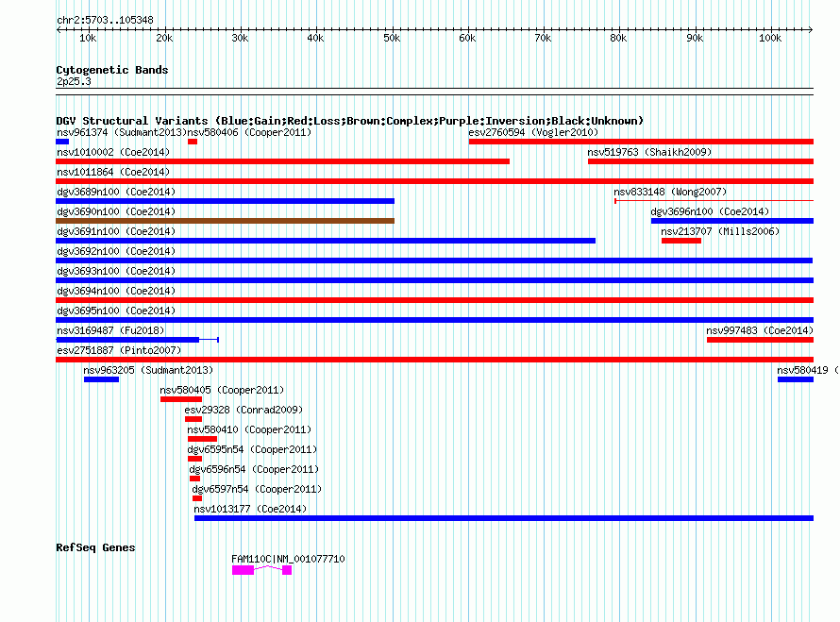Select the larger left magenta FAM110C exon block
This screenshot has width=840, height=622.
pos(243,570)
